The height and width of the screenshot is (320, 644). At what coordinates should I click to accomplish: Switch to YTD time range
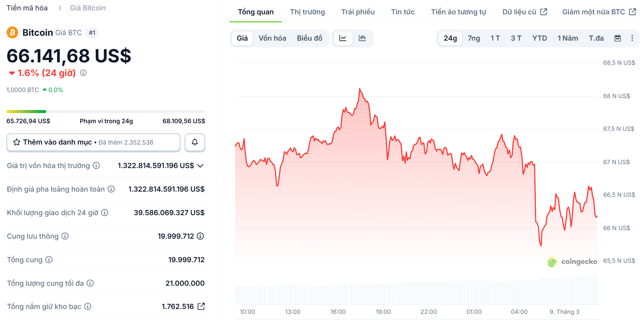click(x=540, y=38)
